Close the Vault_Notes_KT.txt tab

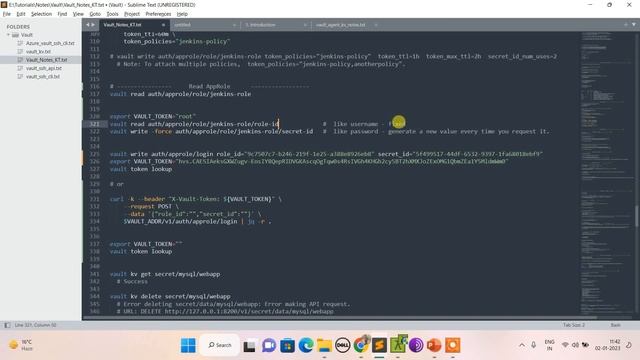pos(163,25)
